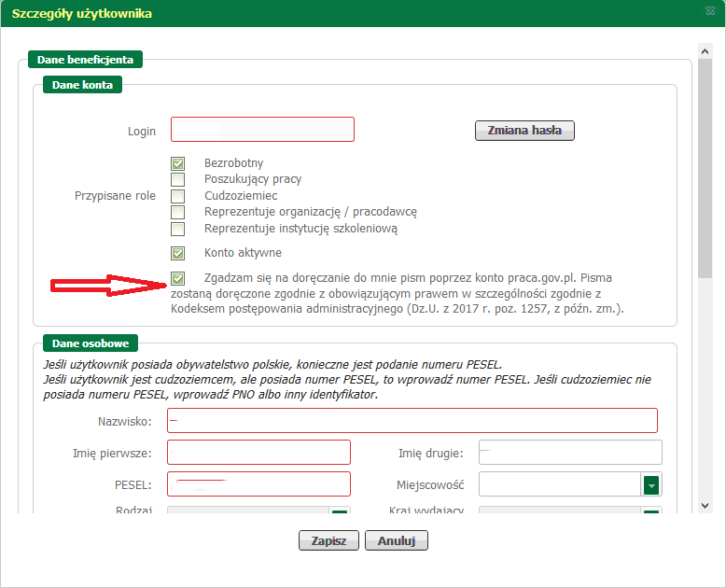Uncheck the Bezrobotny role checkbox
726x588 pixels.
tap(178, 163)
